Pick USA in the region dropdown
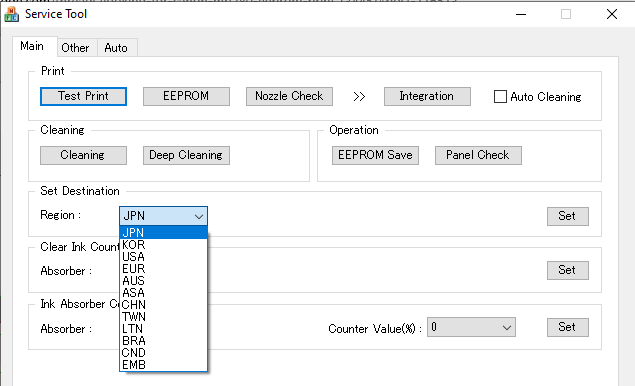 [164, 257]
